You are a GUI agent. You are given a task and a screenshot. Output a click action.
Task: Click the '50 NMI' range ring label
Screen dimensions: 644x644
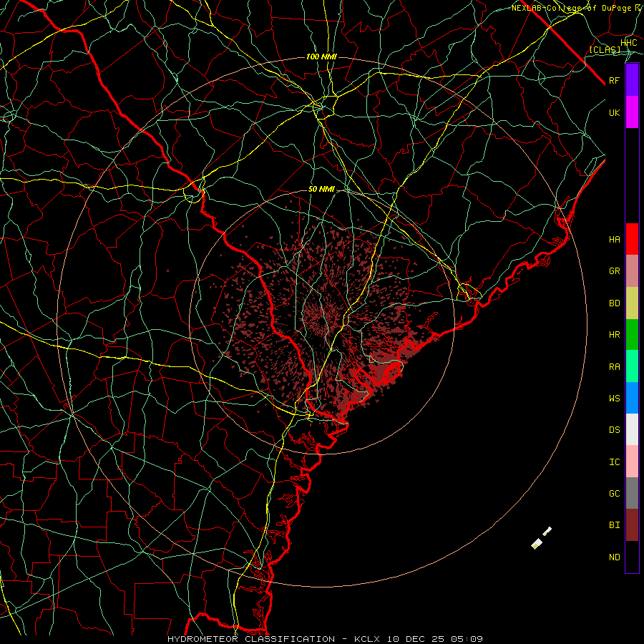[321, 189]
